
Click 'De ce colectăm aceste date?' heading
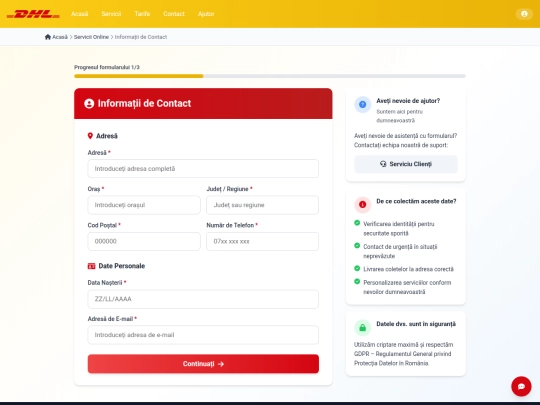click(416, 201)
